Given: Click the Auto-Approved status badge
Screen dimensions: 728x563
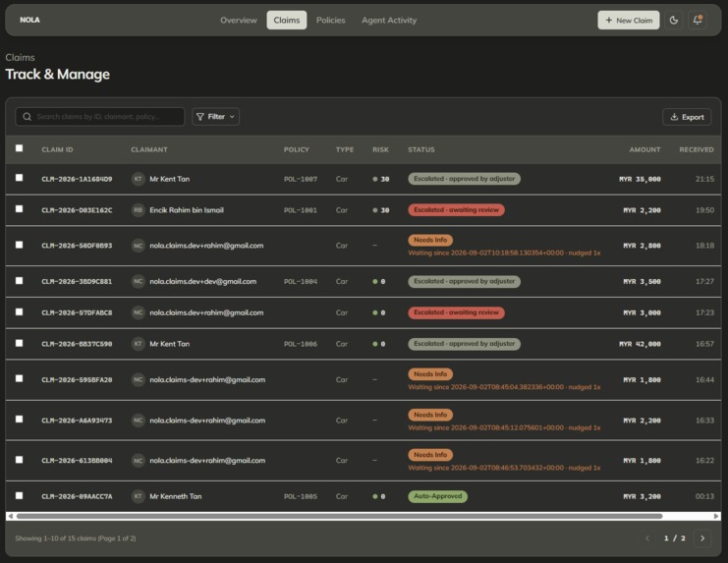Looking at the screenshot, I should point(437,496).
